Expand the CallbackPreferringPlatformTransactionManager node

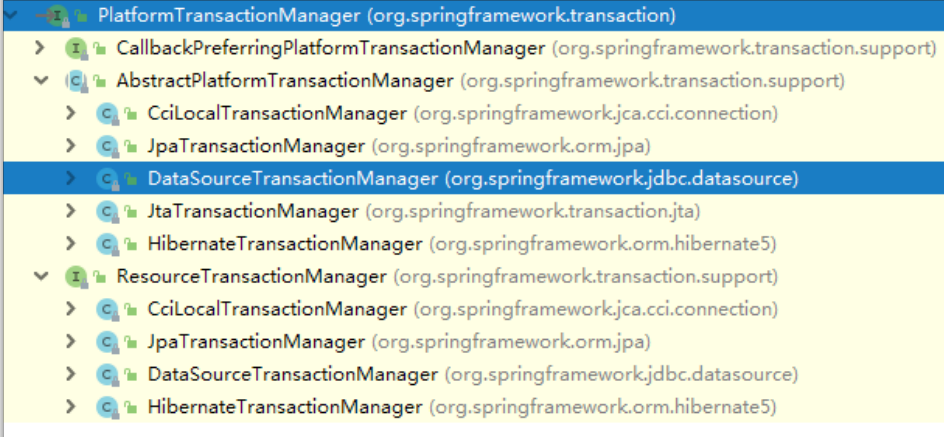pos(40,48)
